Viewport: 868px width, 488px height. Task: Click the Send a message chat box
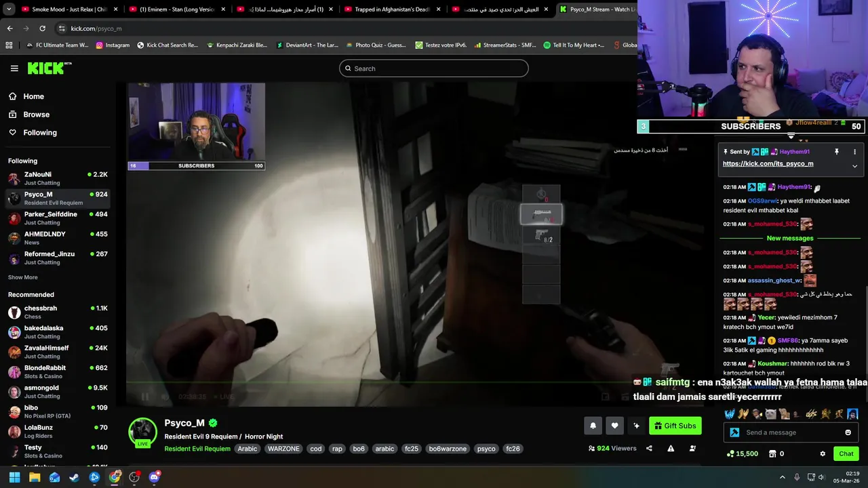tap(789, 432)
